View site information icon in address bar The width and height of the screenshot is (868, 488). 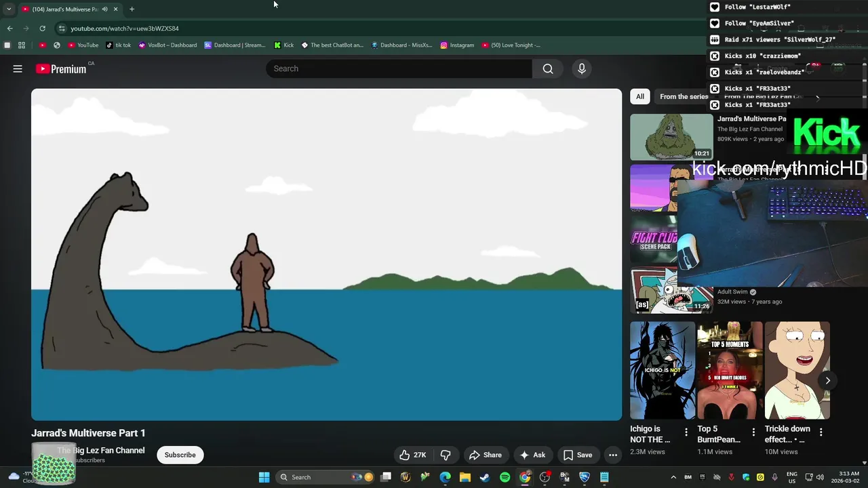coord(62,28)
